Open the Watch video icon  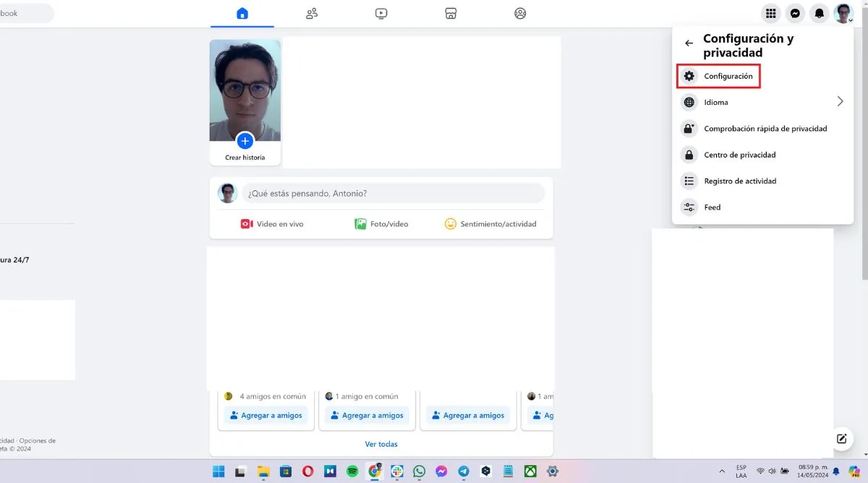click(381, 13)
